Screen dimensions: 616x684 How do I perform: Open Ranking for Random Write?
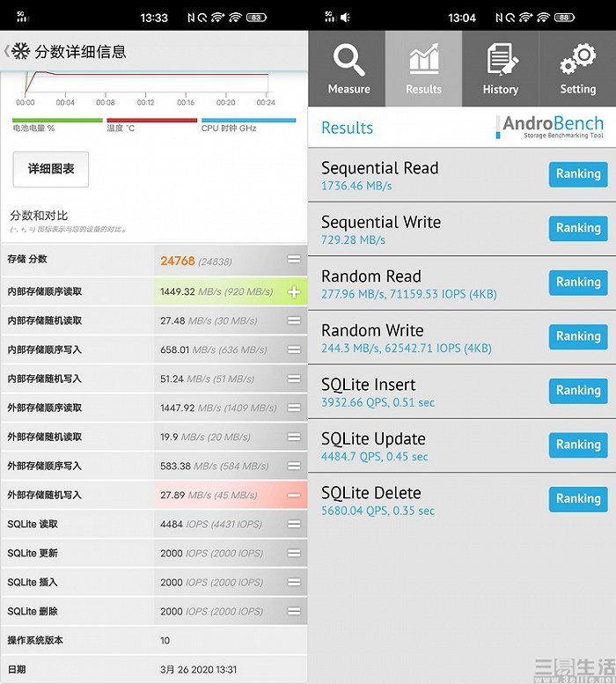(x=578, y=336)
